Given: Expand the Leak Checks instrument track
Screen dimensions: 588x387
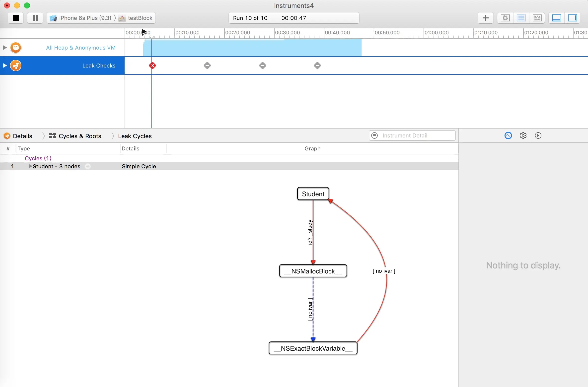Looking at the screenshot, I should 5,65.
